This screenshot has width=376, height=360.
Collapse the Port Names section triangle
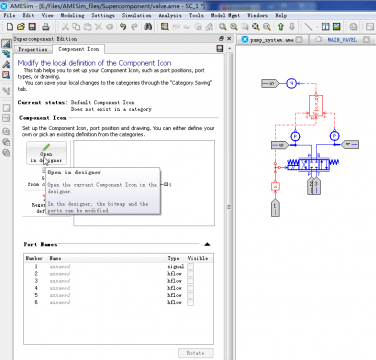(207, 244)
